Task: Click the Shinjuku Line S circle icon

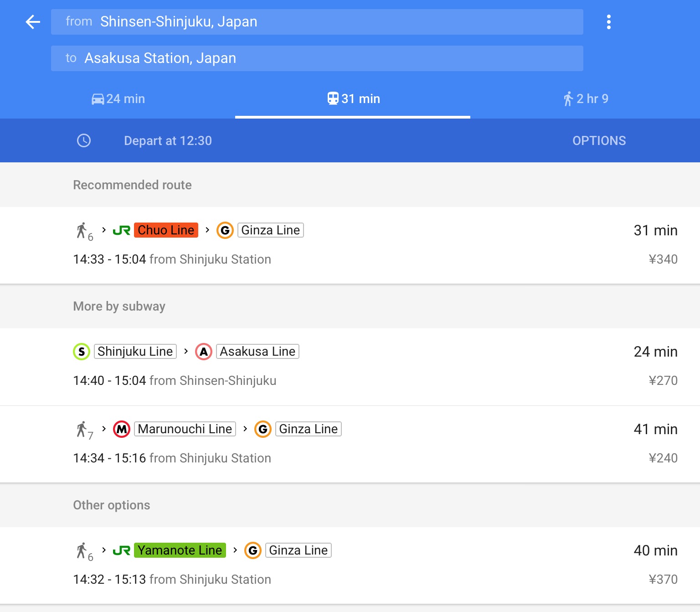Action: pos(82,352)
